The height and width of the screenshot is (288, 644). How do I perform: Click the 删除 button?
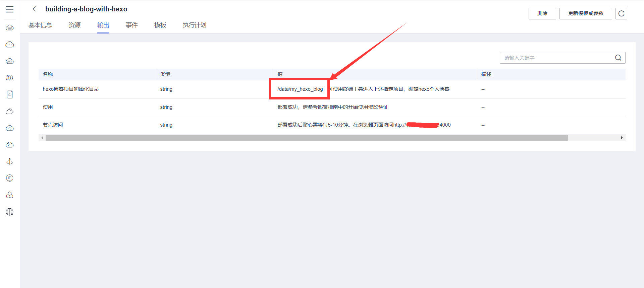542,13
